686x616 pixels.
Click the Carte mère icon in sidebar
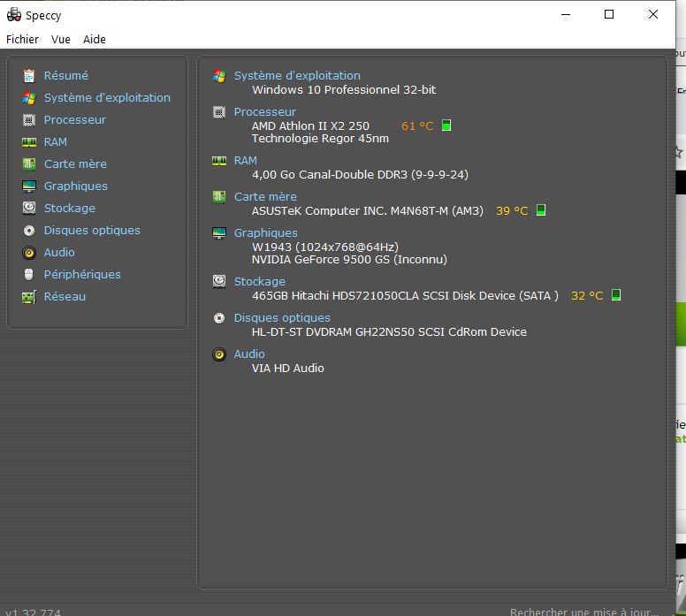point(29,164)
